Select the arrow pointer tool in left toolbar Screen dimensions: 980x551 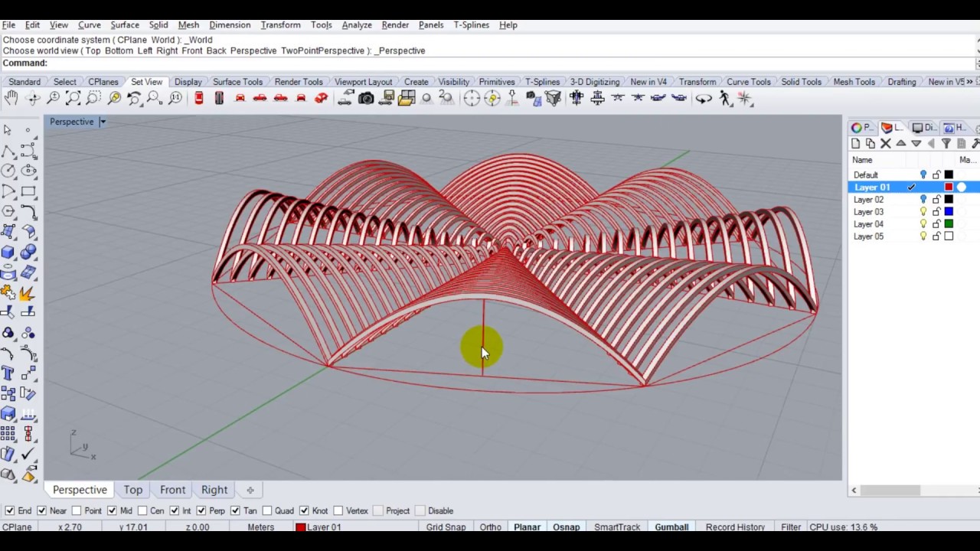pyautogui.click(x=8, y=130)
